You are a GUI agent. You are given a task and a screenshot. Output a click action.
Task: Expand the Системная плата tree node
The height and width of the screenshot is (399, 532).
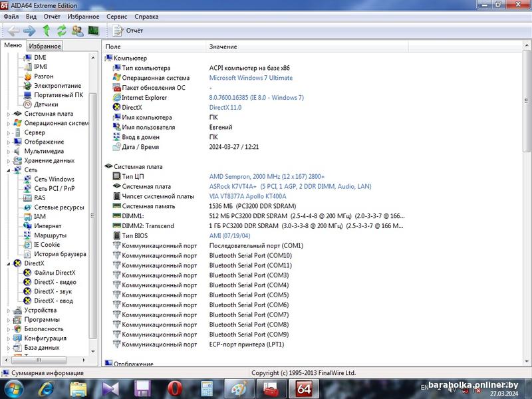[9, 114]
